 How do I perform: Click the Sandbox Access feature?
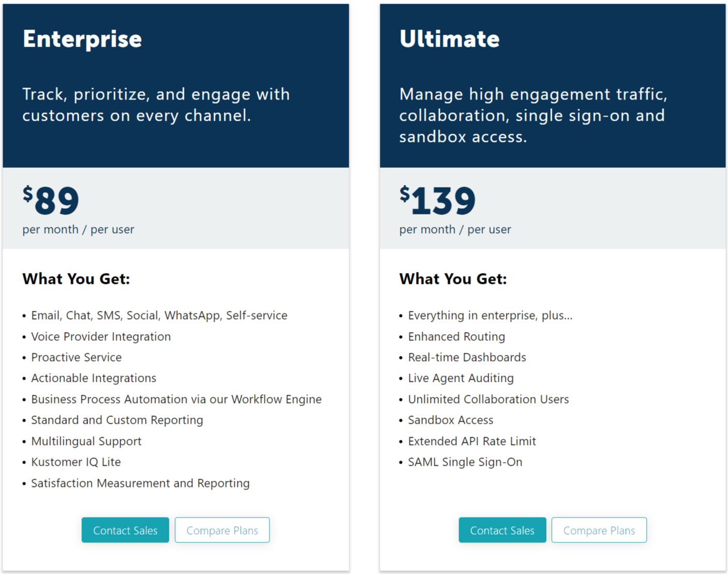(x=450, y=420)
